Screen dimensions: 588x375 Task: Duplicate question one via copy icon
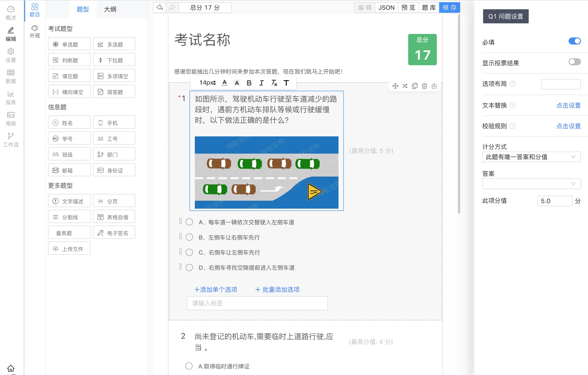point(414,86)
